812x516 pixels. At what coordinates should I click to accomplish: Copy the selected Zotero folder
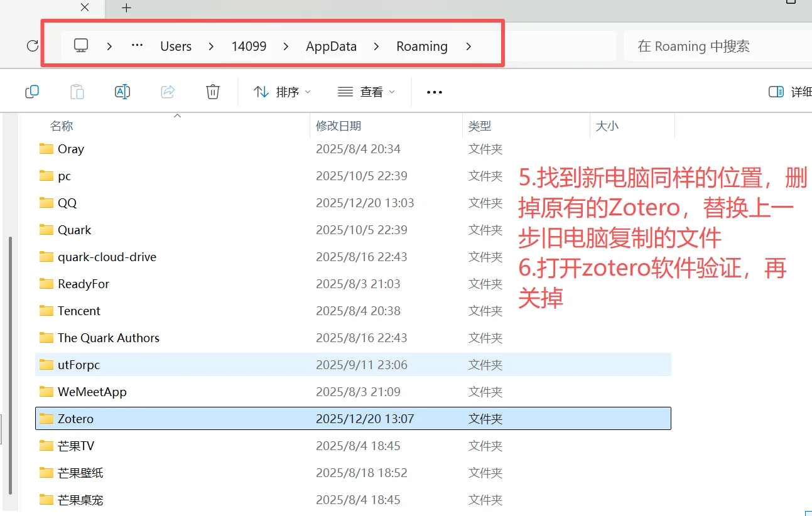[32, 91]
